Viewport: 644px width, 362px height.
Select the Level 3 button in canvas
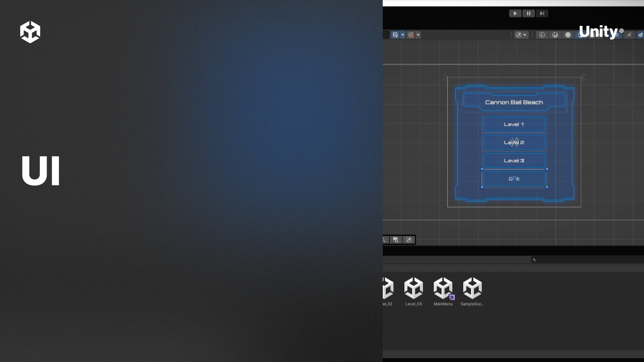point(514,161)
